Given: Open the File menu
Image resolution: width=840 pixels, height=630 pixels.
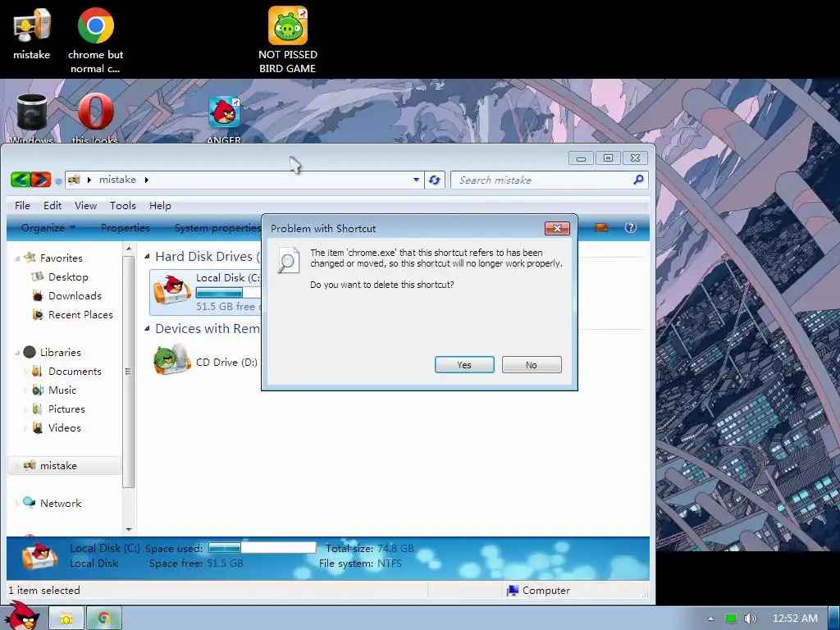Looking at the screenshot, I should 22,206.
